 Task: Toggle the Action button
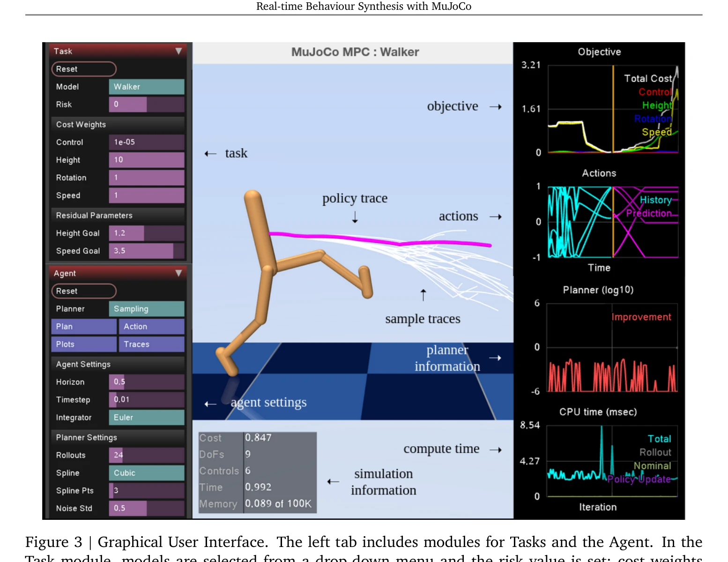tap(152, 327)
